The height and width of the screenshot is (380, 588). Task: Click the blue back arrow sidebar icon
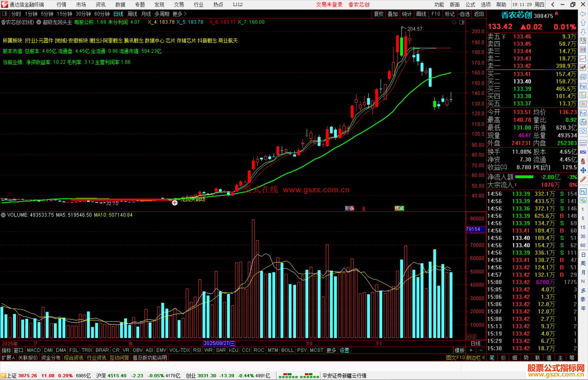coord(583,14)
